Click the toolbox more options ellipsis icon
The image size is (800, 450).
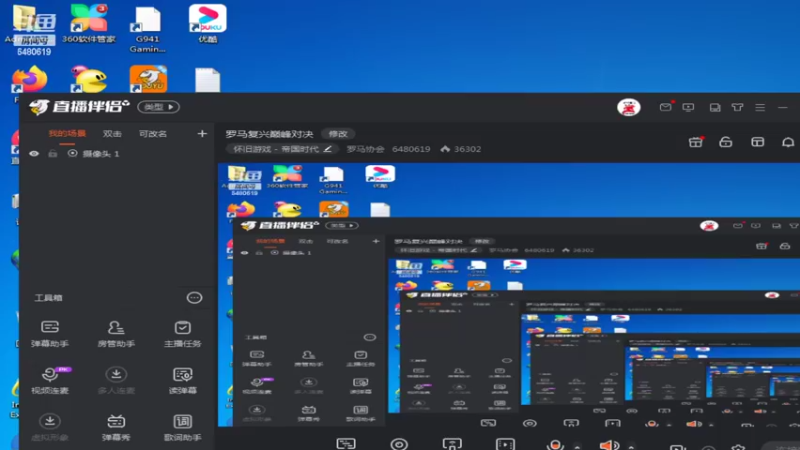pyautogui.click(x=194, y=297)
